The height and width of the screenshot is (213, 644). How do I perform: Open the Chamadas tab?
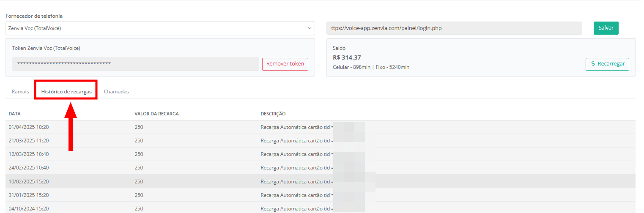click(116, 92)
